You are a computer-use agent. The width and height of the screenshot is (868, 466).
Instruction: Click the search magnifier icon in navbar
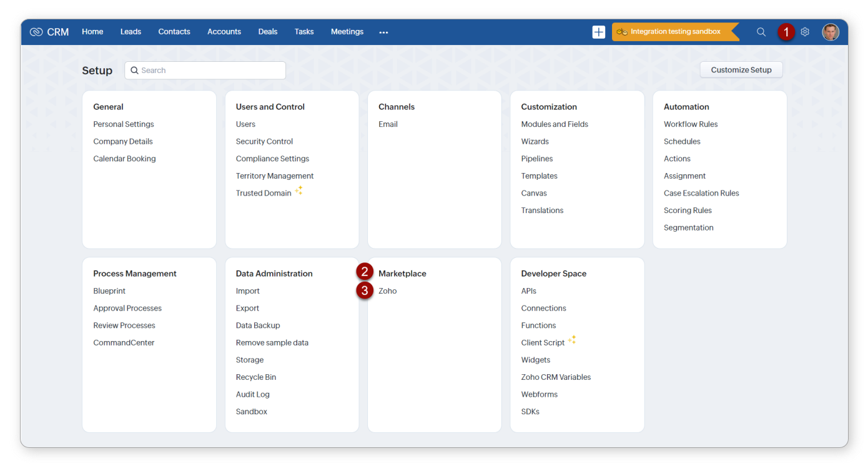pyautogui.click(x=761, y=32)
